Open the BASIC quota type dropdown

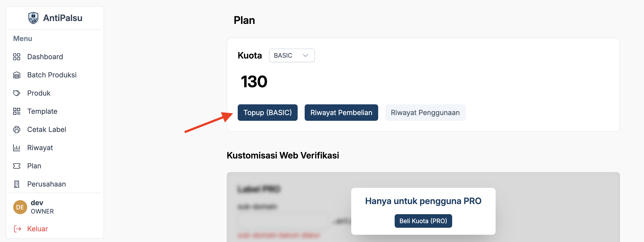click(x=291, y=55)
